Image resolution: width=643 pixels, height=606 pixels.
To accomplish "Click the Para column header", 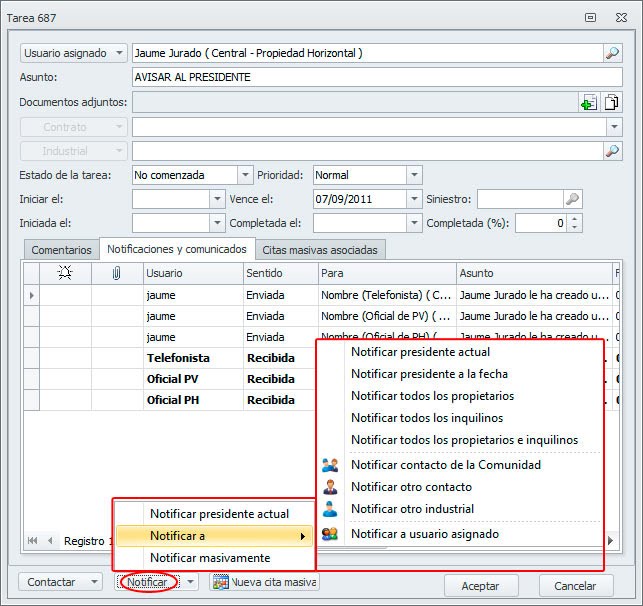I will [x=388, y=273].
